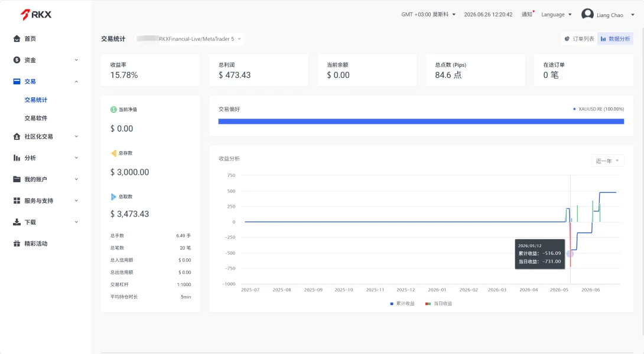The image size is (644, 354).
Task: Click the 服务与支持 grid icon
Action: (17, 201)
